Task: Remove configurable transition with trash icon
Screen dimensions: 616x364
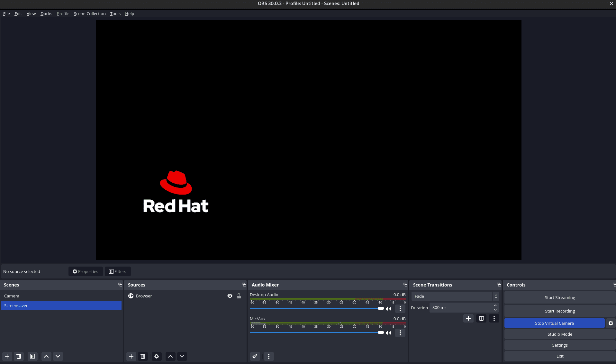Action: click(x=481, y=318)
